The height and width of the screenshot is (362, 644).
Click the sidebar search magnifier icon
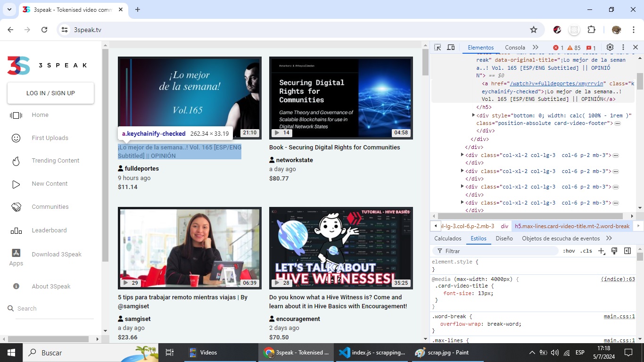[11, 308]
